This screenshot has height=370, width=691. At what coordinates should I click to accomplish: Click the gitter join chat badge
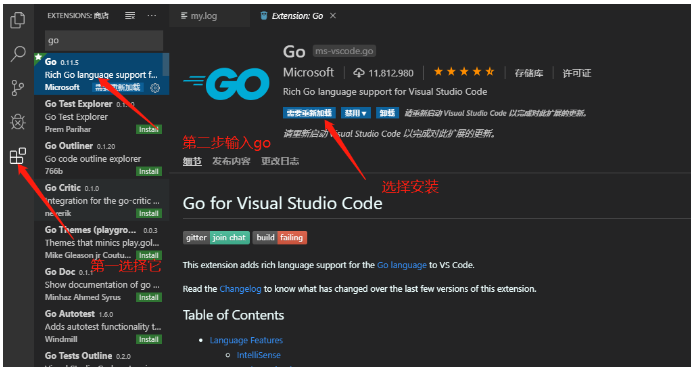(x=216, y=237)
